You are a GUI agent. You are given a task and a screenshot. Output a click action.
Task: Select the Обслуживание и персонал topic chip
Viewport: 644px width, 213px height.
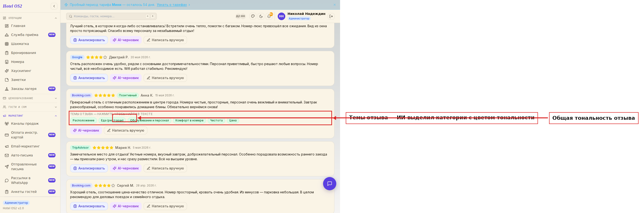(x=149, y=120)
